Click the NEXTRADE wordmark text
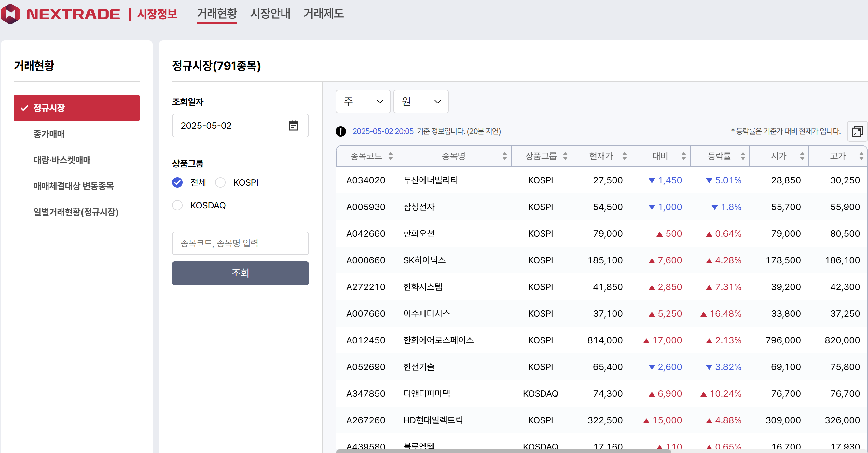This screenshot has width=868, height=453. [73, 14]
